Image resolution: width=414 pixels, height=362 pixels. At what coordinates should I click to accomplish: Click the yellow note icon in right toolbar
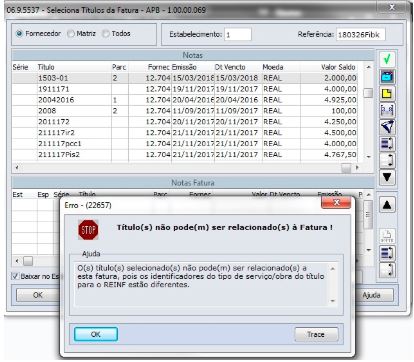click(x=387, y=94)
